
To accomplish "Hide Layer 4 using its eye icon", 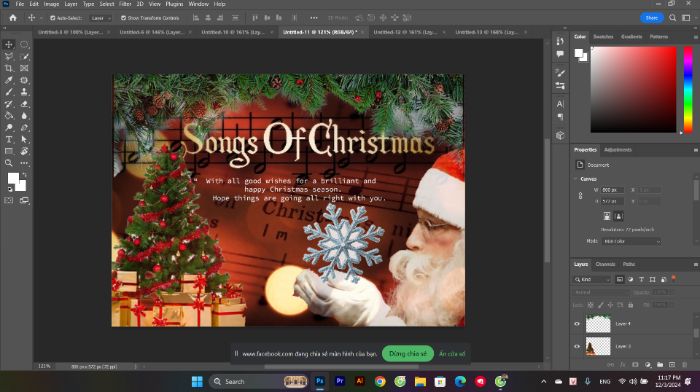I will [577, 324].
